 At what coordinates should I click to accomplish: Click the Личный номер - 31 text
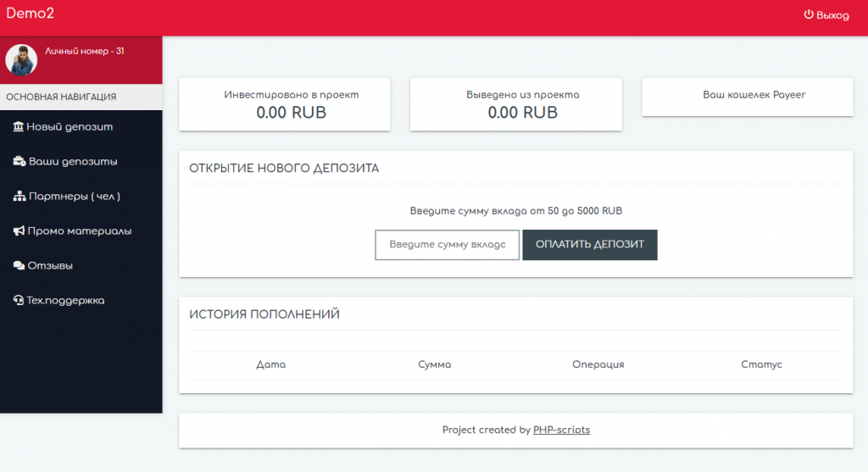(x=85, y=51)
